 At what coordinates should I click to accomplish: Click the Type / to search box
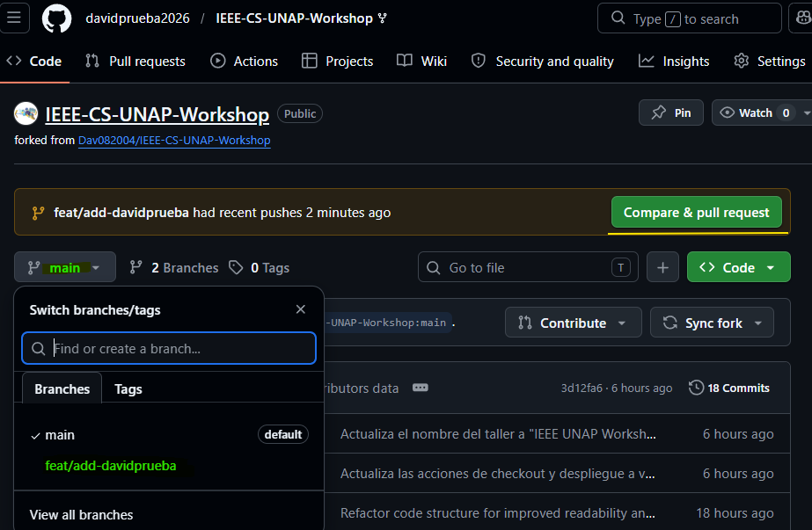pos(689,18)
